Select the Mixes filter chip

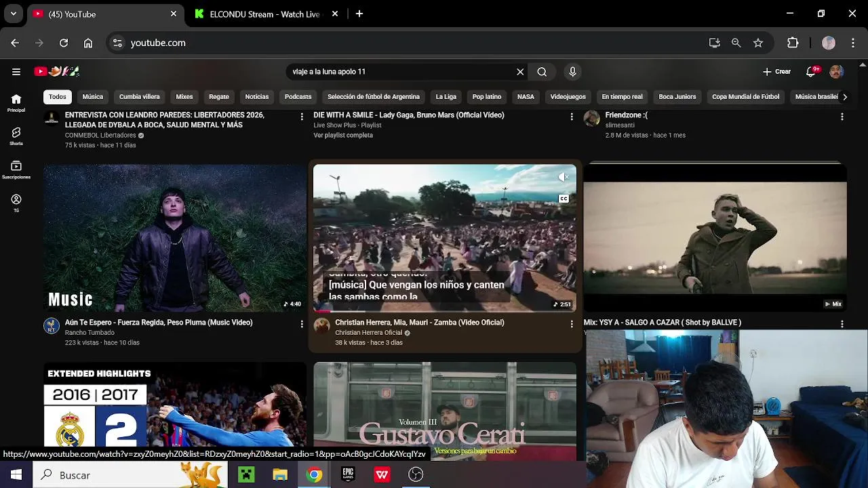tap(184, 96)
